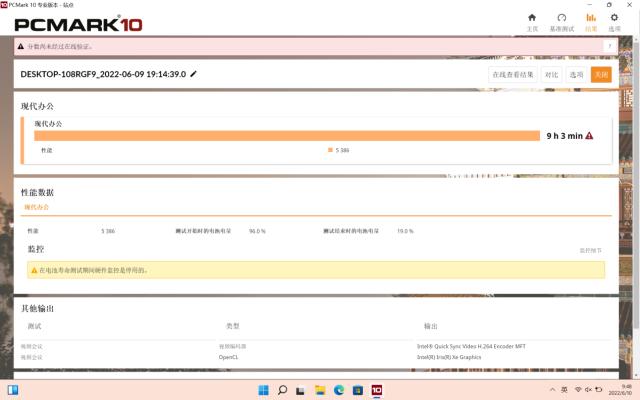640x400 pixels.
Task: Click the battery tray icon
Action: point(599,390)
